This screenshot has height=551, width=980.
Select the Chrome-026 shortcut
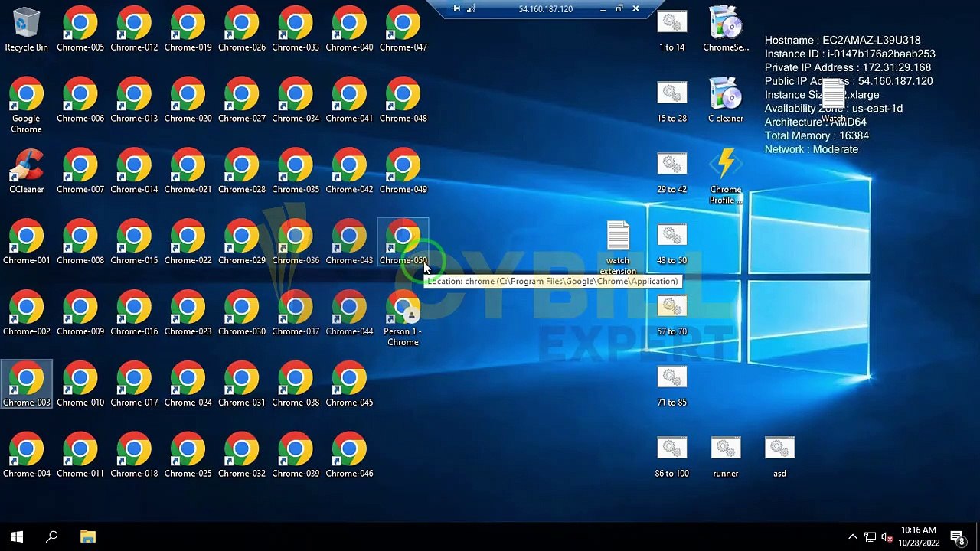point(242,31)
